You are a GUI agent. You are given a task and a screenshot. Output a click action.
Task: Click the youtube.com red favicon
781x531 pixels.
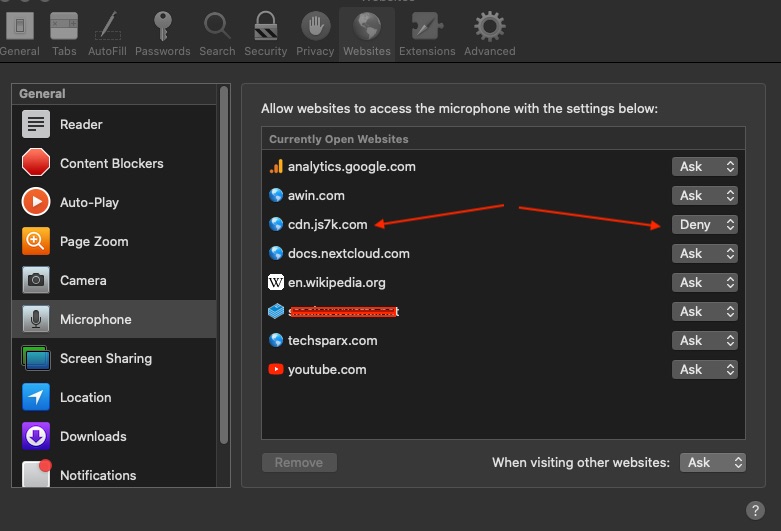click(x=276, y=369)
